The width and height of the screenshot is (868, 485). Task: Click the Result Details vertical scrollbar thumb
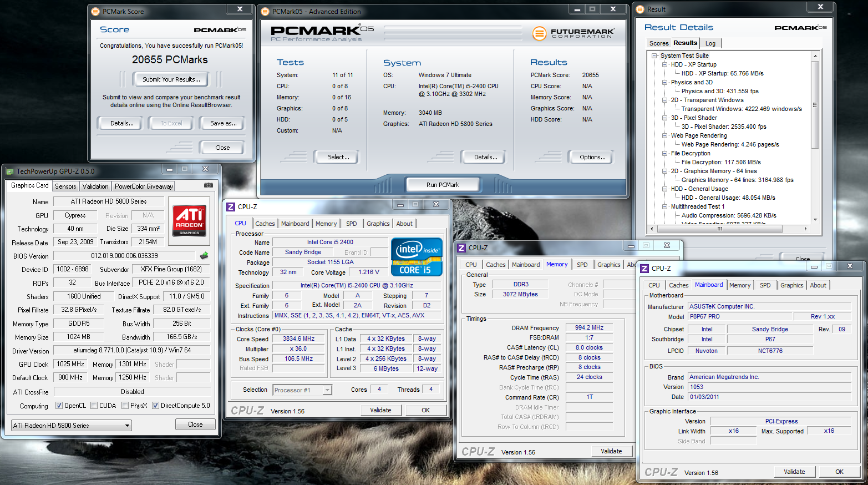[815, 104]
